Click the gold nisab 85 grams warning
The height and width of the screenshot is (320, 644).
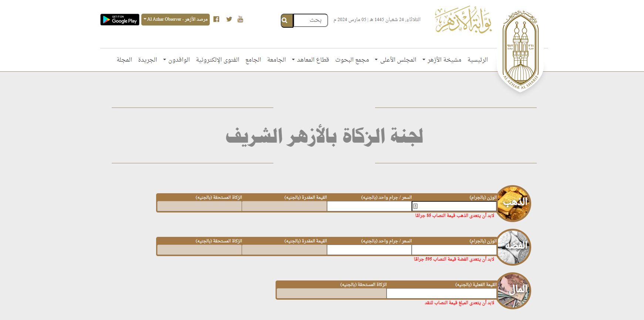point(455,215)
